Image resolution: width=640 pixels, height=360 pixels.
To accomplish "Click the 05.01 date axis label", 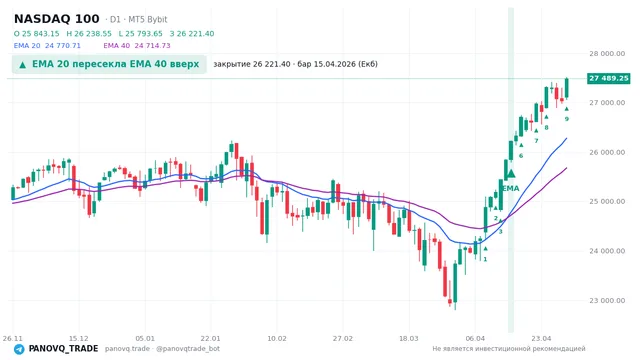I will click(x=145, y=338).
